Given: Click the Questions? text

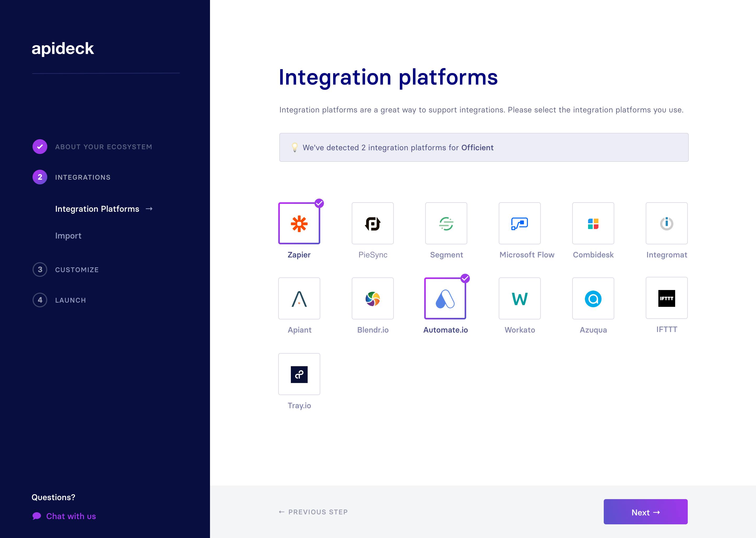Looking at the screenshot, I should coord(53,497).
